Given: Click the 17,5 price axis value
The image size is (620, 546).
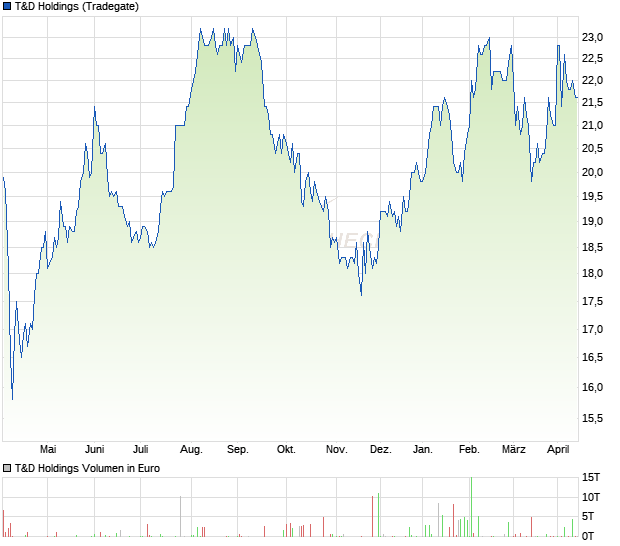Looking at the screenshot, I should [592, 301].
